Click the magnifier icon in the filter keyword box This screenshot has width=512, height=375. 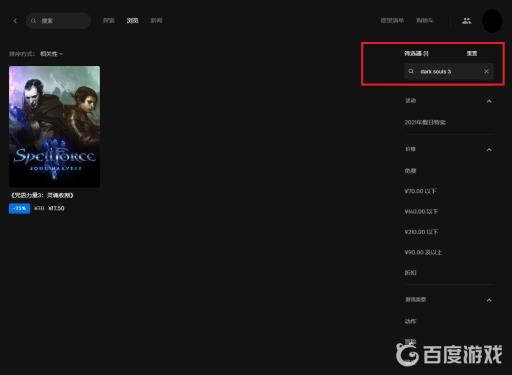point(411,71)
